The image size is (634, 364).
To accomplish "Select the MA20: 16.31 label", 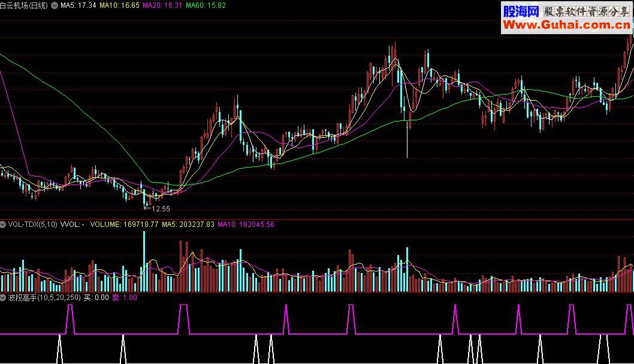I will (162, 5).
